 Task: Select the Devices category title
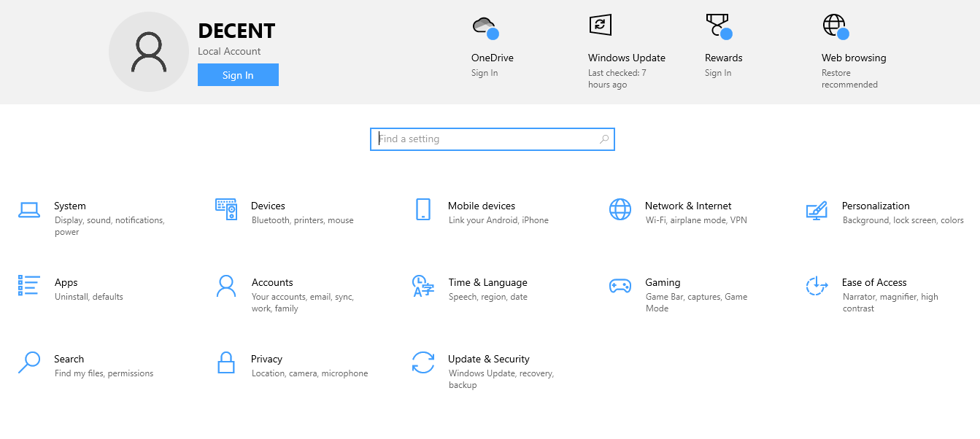(x=268, y=206)
